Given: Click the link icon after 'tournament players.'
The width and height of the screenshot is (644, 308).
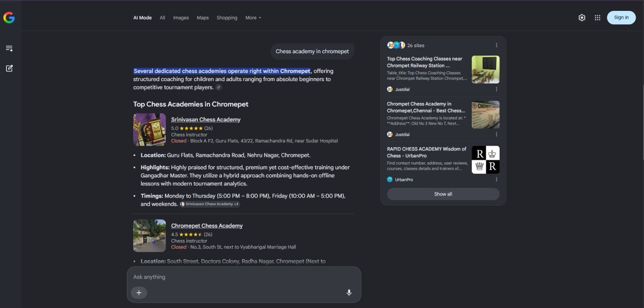Looking at the screenshot, I should (219, 87).
